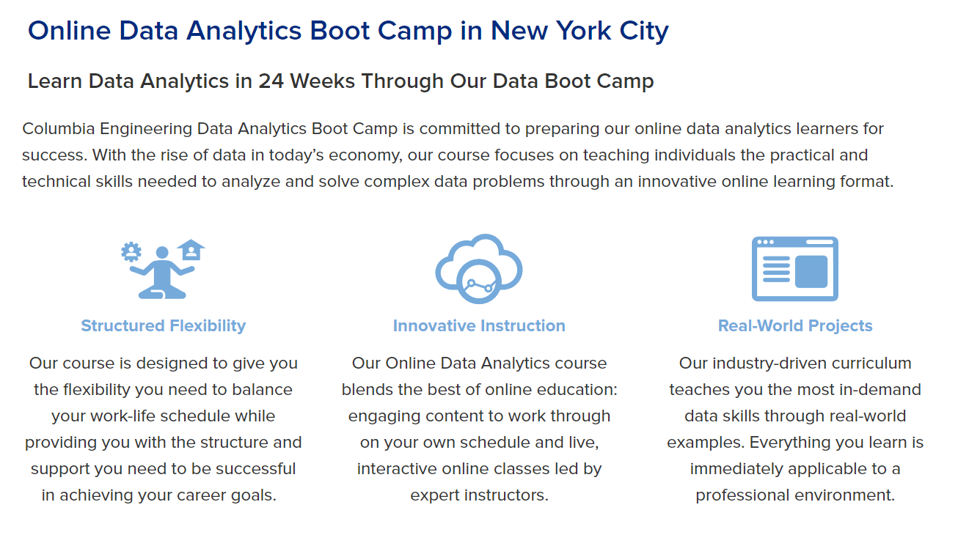Click the text lines in the browser icon

tap(776, 269)
